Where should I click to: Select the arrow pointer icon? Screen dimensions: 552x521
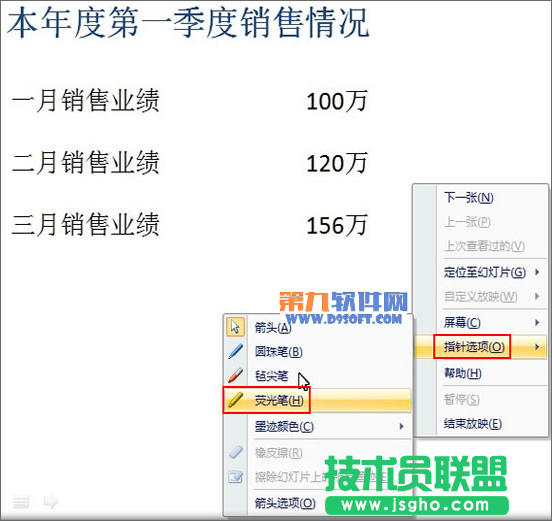coord(235,327)
